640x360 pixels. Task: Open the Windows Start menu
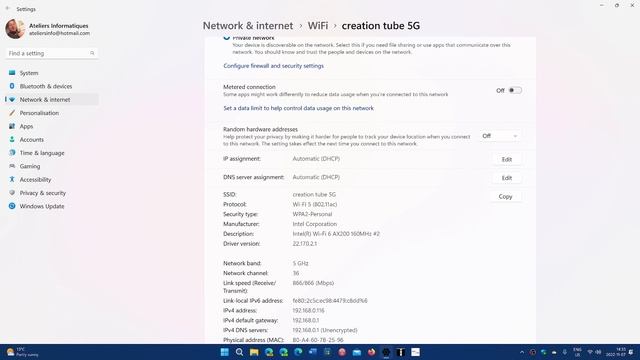[224, 352]
